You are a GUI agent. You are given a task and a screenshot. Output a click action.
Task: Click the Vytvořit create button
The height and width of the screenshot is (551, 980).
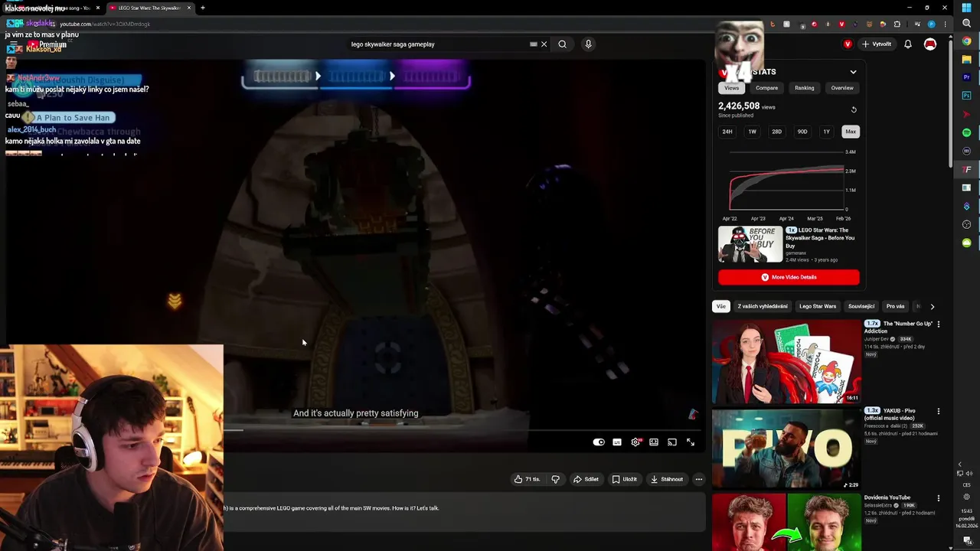(877, 44)
